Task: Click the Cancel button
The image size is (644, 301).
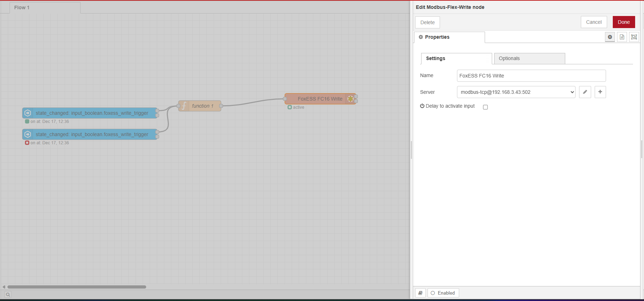Action: pos(594,22)
